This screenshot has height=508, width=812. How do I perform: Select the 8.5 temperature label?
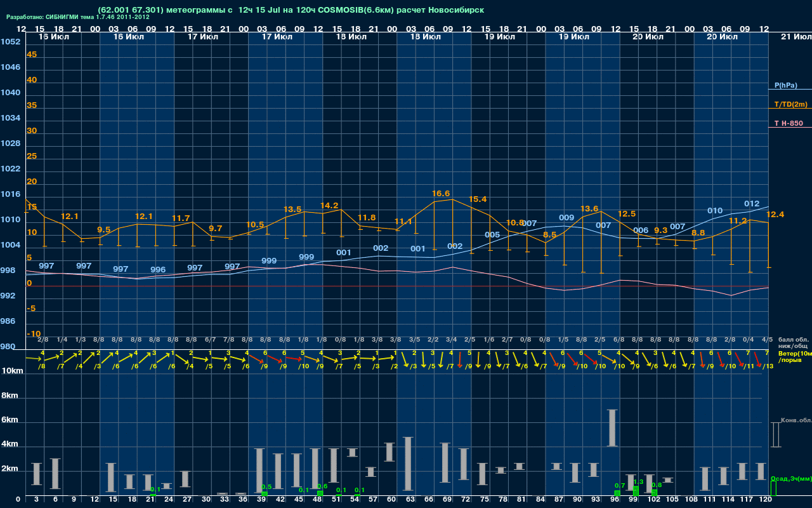click(x=550, y=235)
